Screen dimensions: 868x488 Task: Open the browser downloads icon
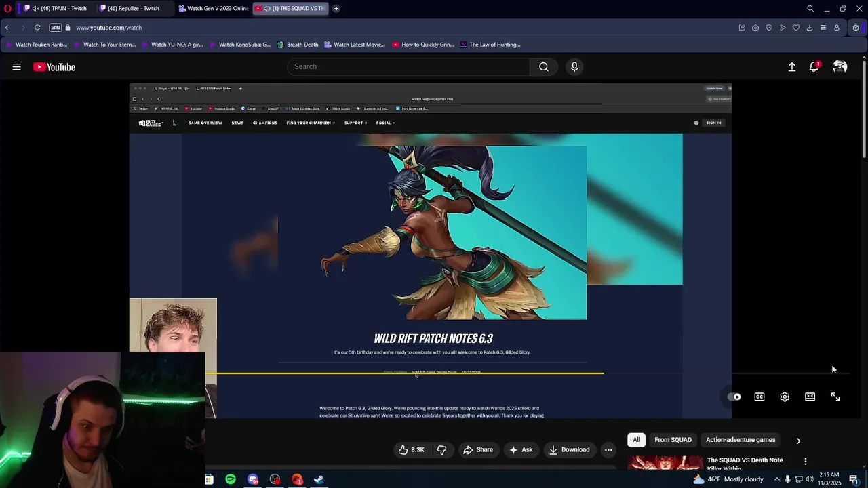810,28
